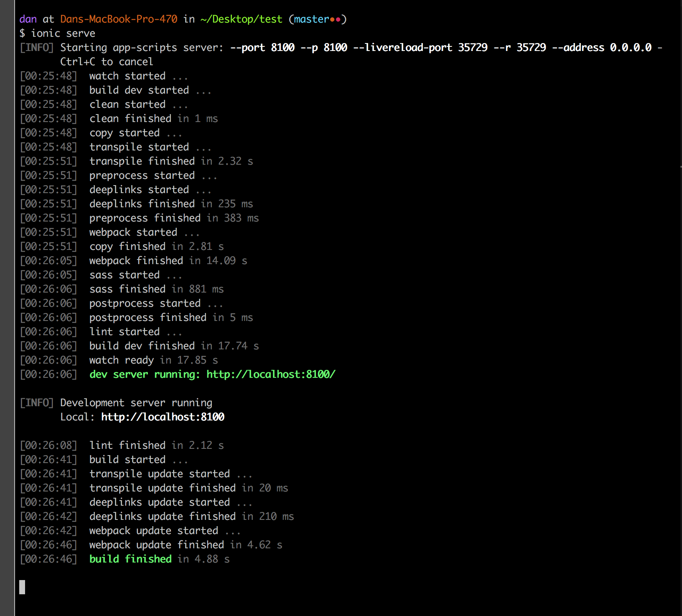Click the first [INFO] tag
682x616 pixels.
click(37, 48)
